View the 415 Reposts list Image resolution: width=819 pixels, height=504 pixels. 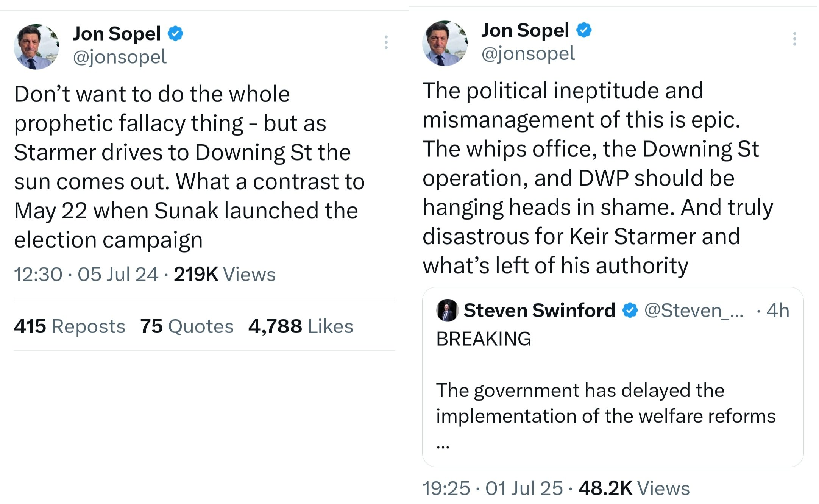70,326
